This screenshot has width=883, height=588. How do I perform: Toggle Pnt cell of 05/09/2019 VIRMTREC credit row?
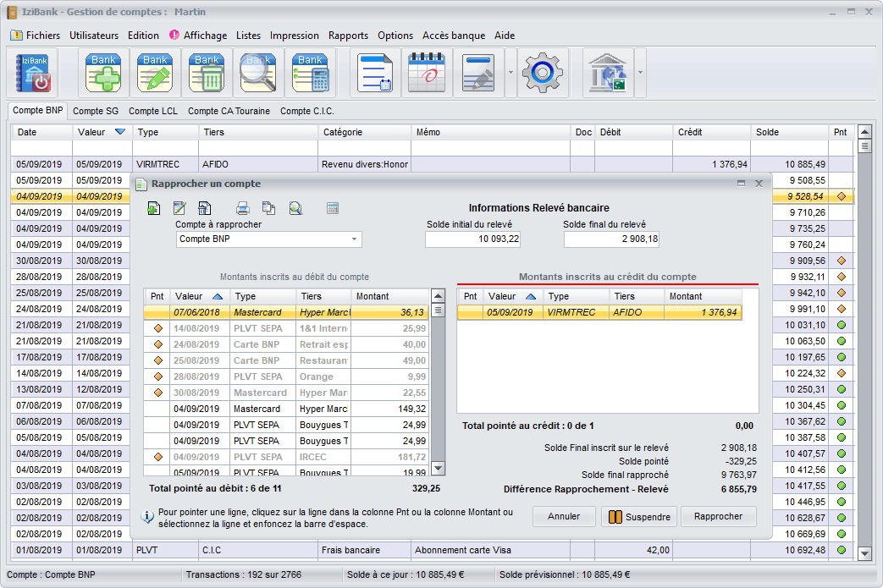pyautogui.click(x=470, y=312)
